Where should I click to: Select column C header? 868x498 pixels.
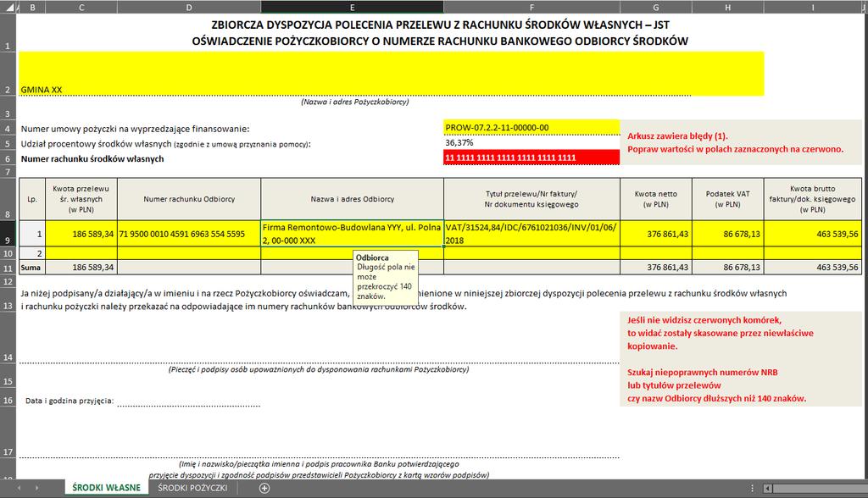[x=81, y=7]
